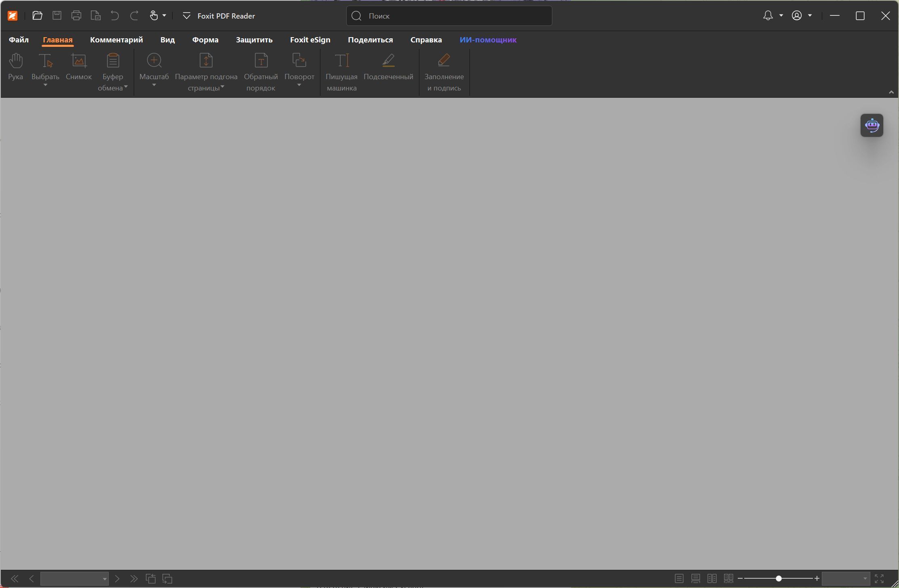The image size is (899, 588).
Task: Open the Справка tab
Action: coord(426,40)
